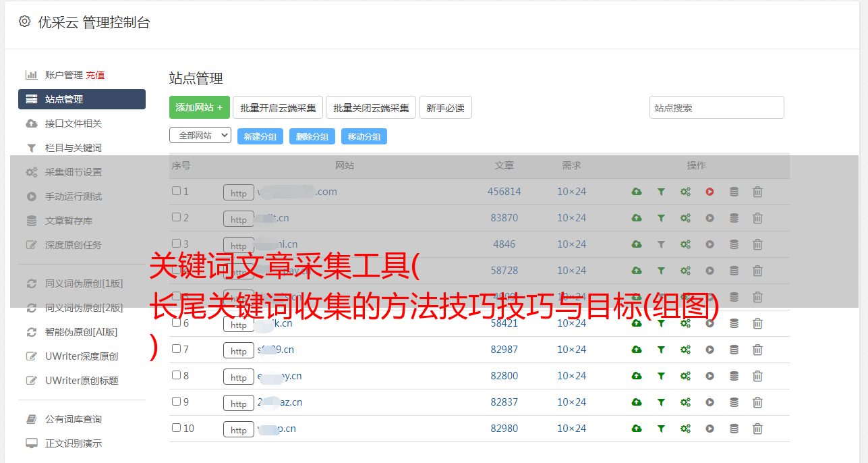Image resolution: width=868 pixels, height=463 pixels.
Task: Open the filter icon in site row 1
Action: (661, 192)
